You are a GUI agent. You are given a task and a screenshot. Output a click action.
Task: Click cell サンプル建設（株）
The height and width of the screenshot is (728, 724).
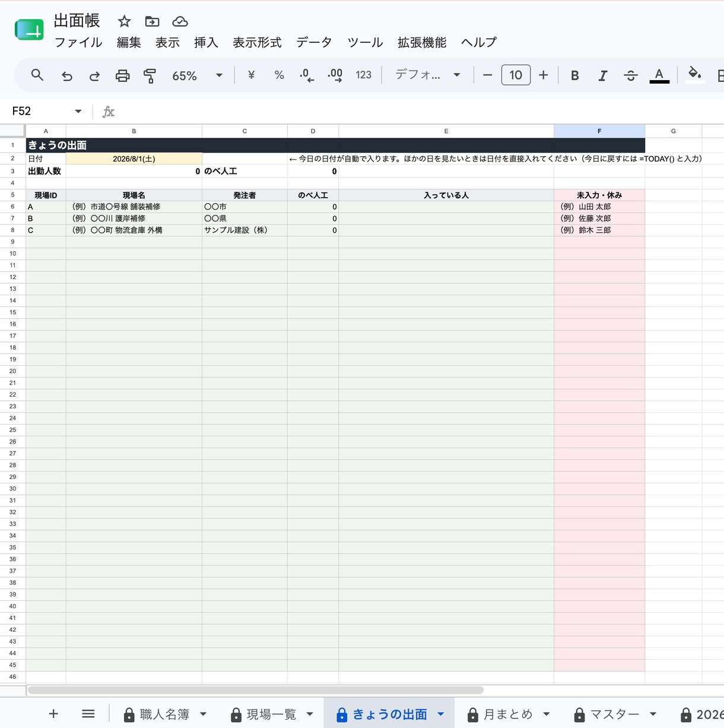tap(244, 230)
